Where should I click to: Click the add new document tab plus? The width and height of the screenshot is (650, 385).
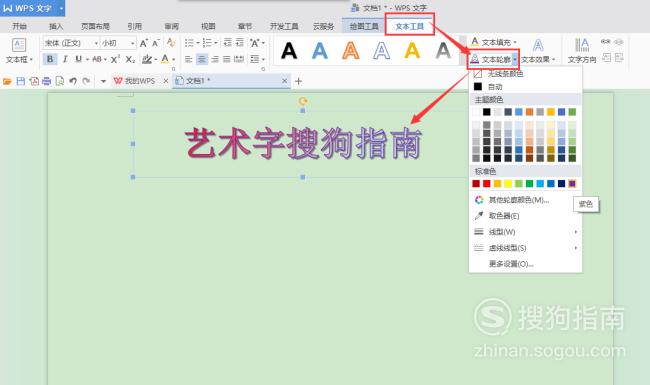click(298, 81)
